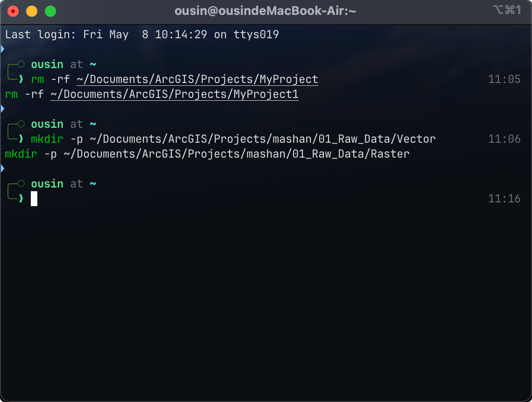The image size is (532, 402).
Task: Click the green arrow prompt before rm -rf
Action: (21, 79)
